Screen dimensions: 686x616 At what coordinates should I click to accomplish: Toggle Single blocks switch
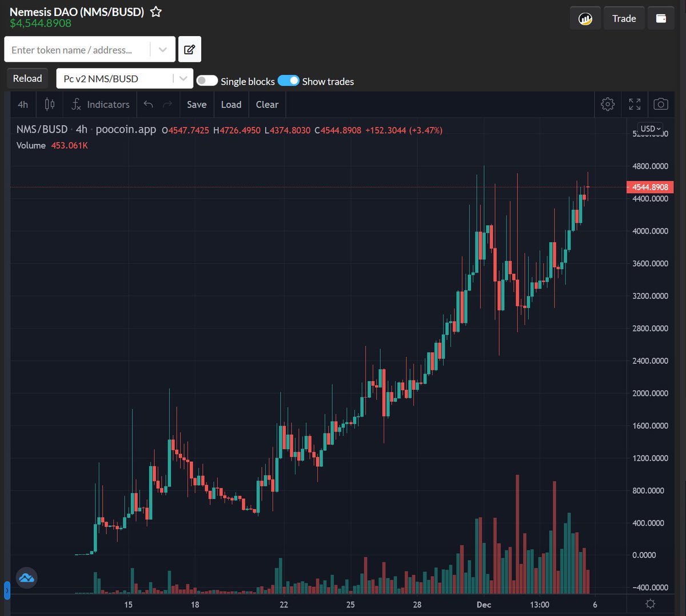[207, 81]
